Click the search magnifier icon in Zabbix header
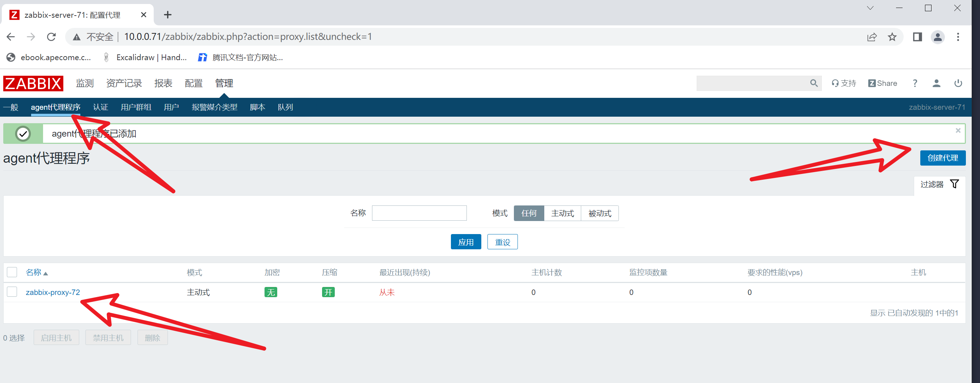Screen dimensions: 980x383 click(814, 83)
